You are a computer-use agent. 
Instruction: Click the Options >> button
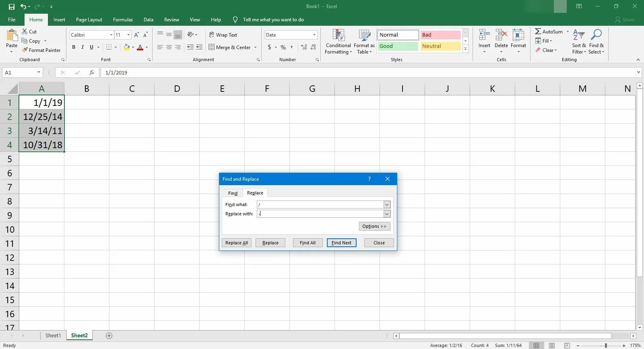click(374, 226)
